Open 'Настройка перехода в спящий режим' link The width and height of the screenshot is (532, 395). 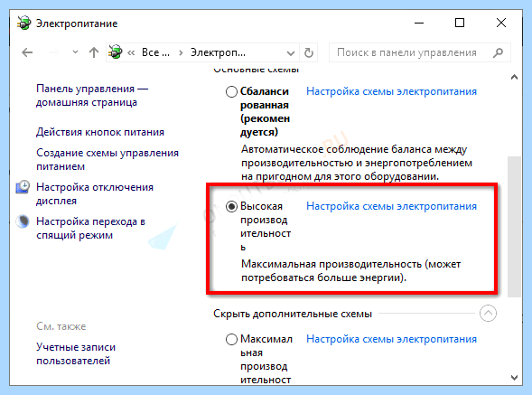pos(90,229)
